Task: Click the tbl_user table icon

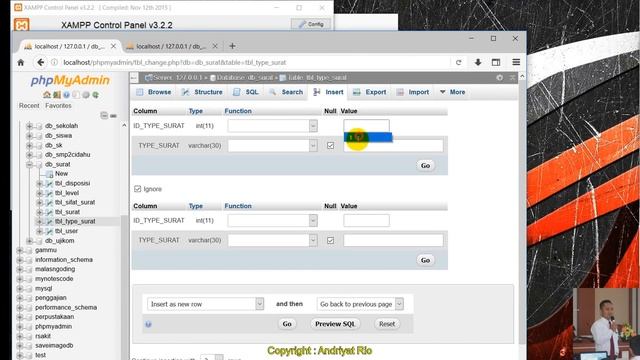Action: [x=49, y=231]
